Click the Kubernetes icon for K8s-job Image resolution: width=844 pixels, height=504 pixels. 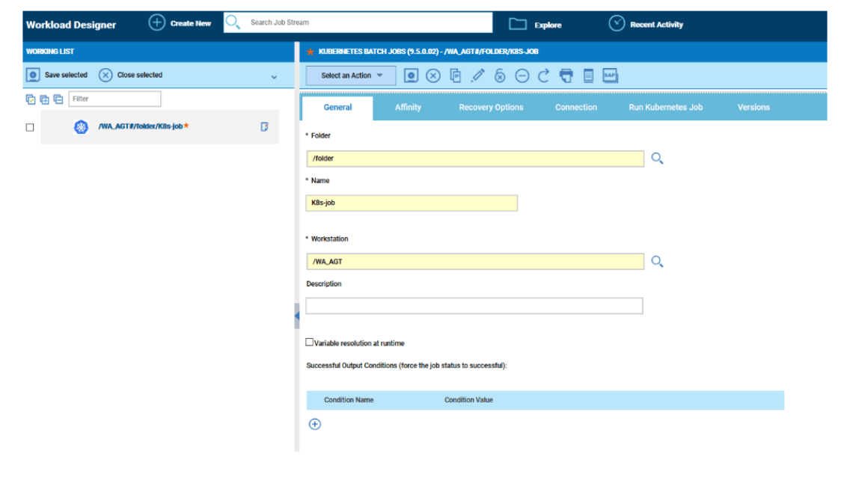[81, 127]
